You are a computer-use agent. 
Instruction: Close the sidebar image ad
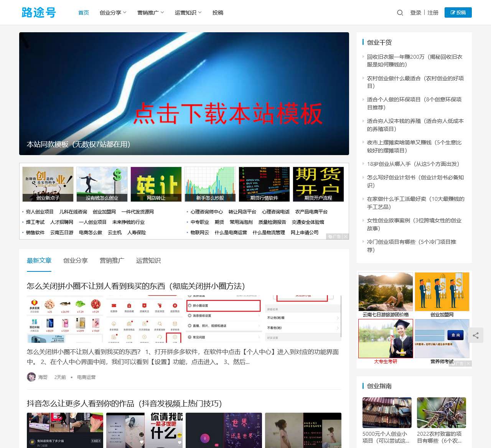(469, 363)
